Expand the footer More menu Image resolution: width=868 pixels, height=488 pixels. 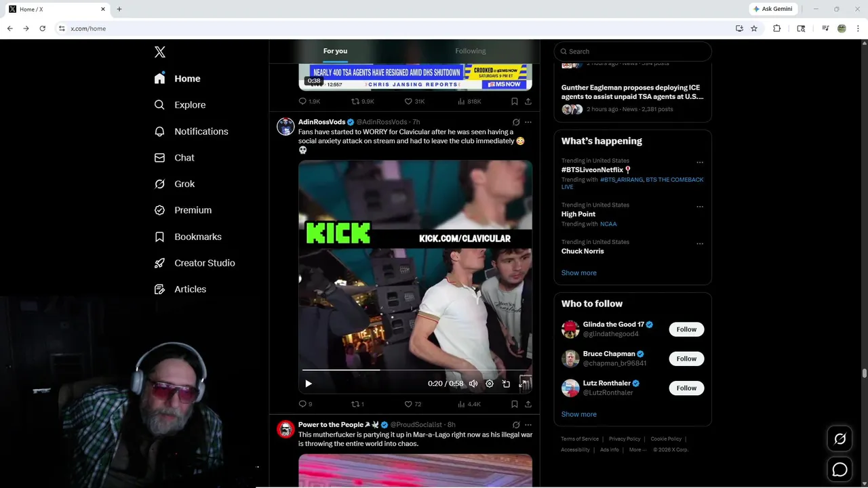[x=638, y=450]
